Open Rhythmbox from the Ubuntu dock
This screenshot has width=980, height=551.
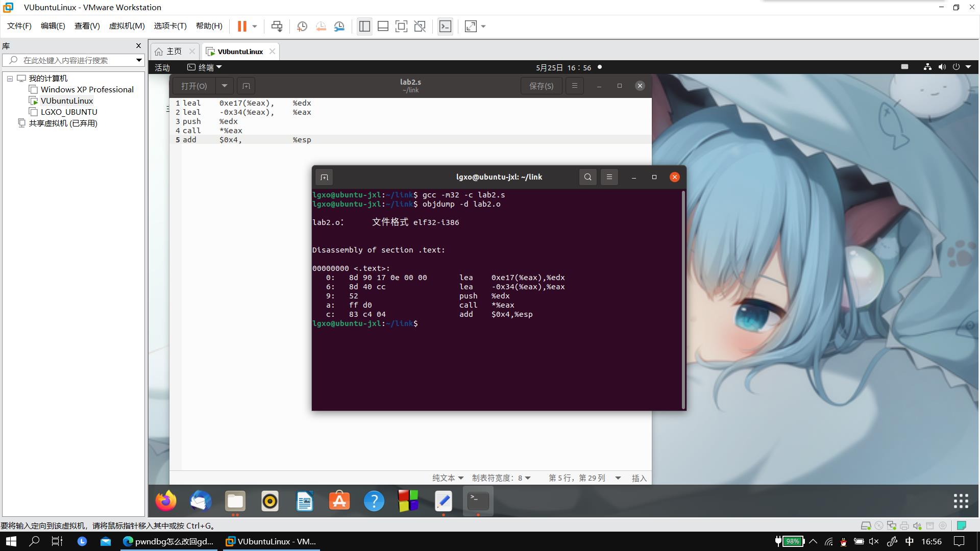(x=270, y=501)
